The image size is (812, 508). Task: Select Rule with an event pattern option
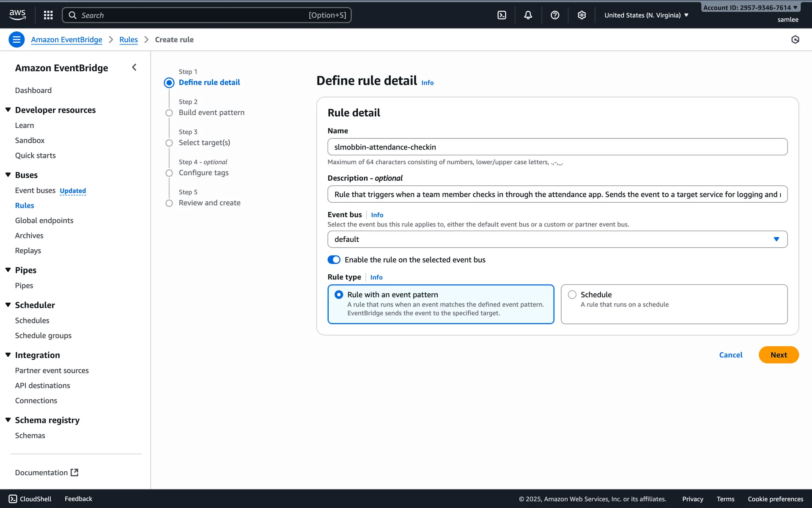point(339,295)
